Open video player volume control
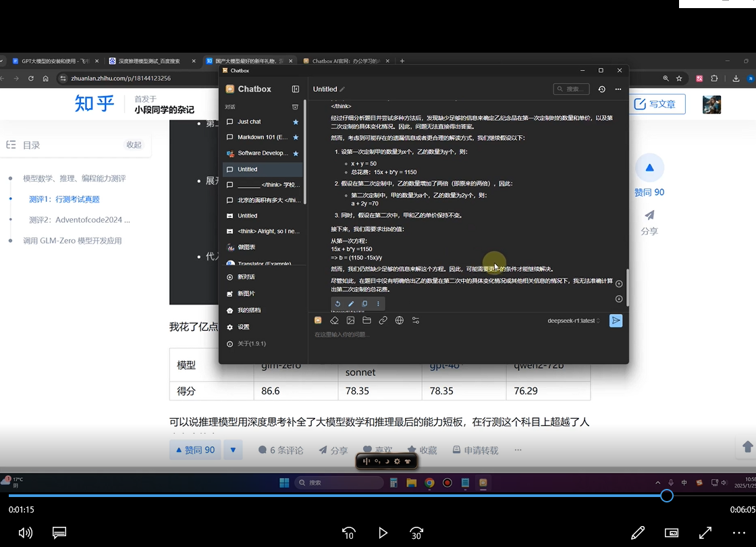 26,533
